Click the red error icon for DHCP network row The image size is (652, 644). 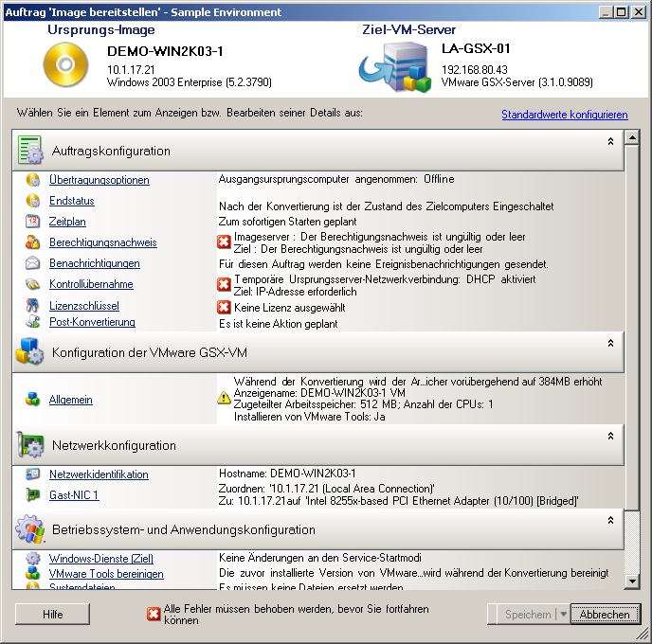click(224, 285)
